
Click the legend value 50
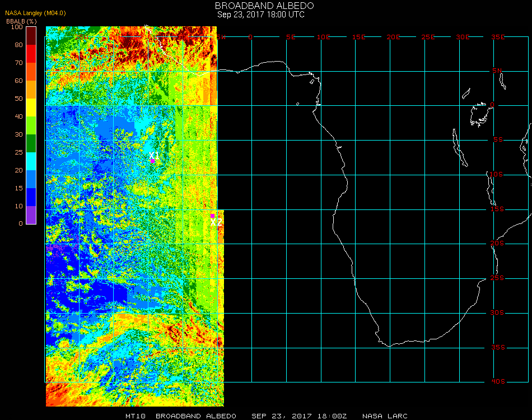click(x=18, y=99)
